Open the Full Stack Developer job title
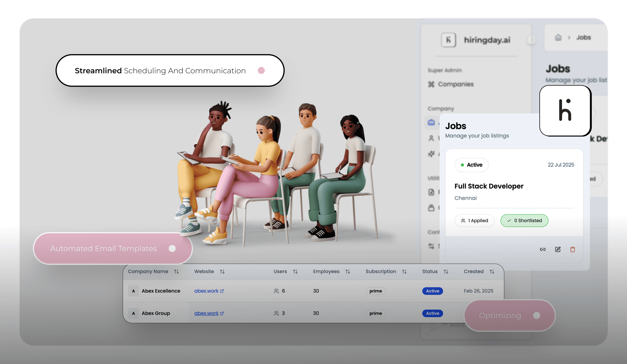This screenshot has height=364, width=627. pos(489,186)
